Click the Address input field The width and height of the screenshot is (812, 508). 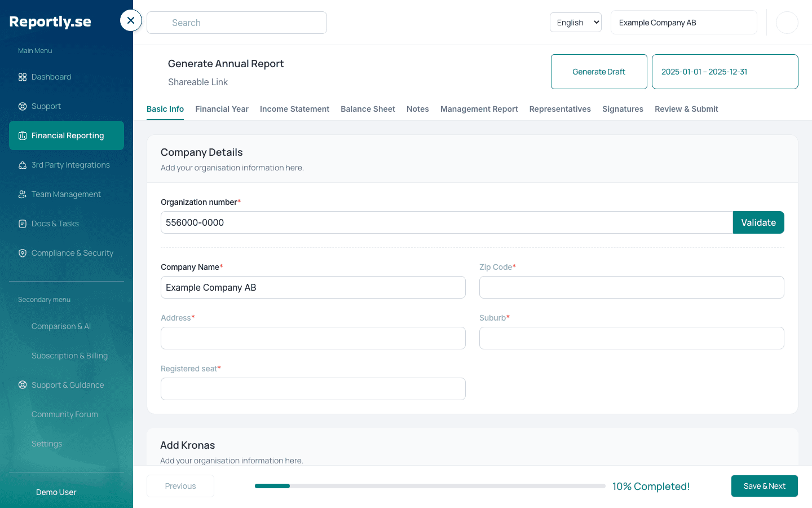tap(313, 338)
